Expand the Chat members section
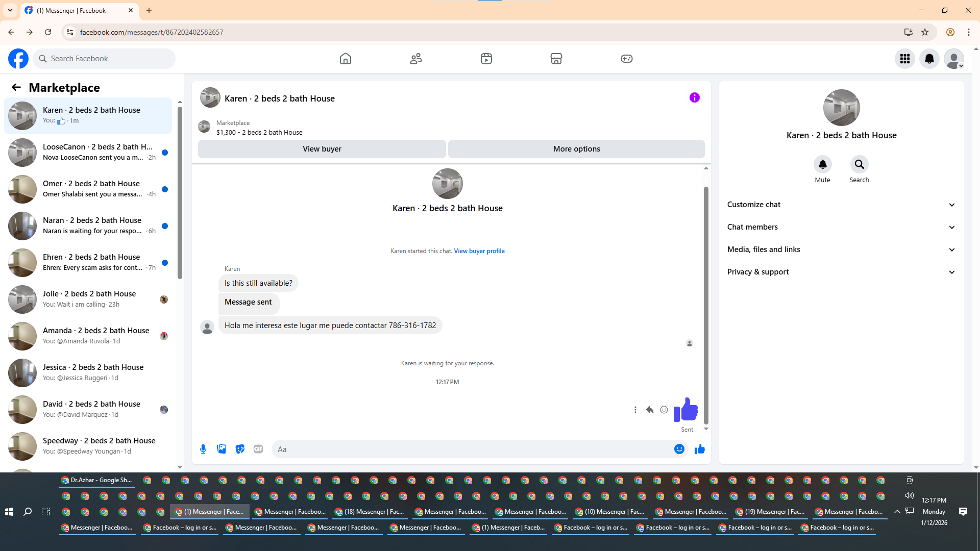 [x=841, y=227]
